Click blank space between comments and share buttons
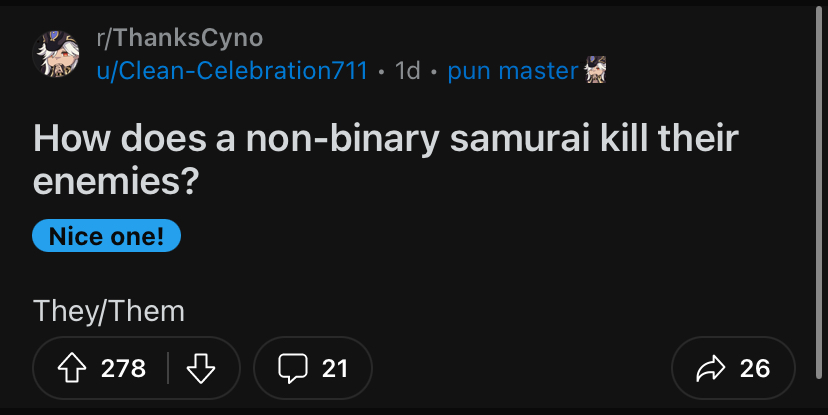This screenshot has height=415, width=828. [x=520, y=369]
